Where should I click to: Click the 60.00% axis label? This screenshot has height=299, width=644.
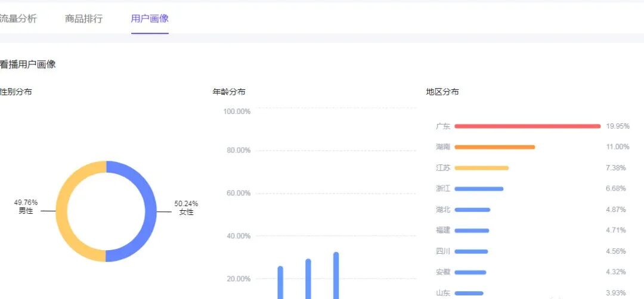[239, 193]
